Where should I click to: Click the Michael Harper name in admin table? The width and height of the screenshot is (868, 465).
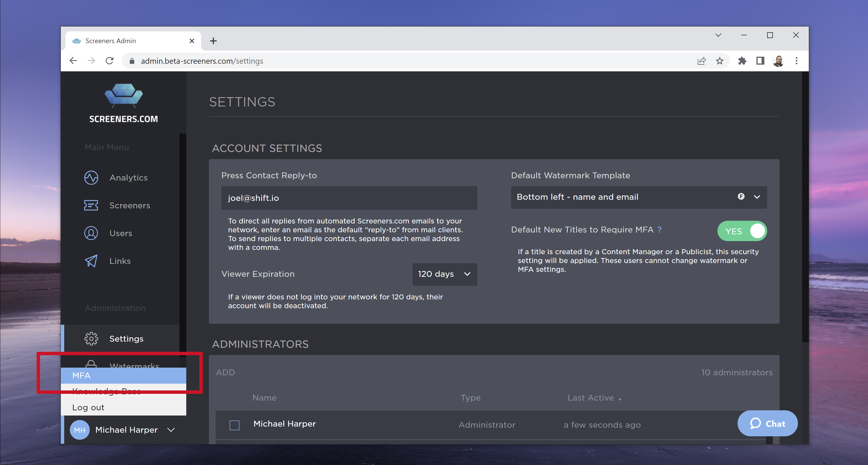pyautogui.click(x=284, y=424)
